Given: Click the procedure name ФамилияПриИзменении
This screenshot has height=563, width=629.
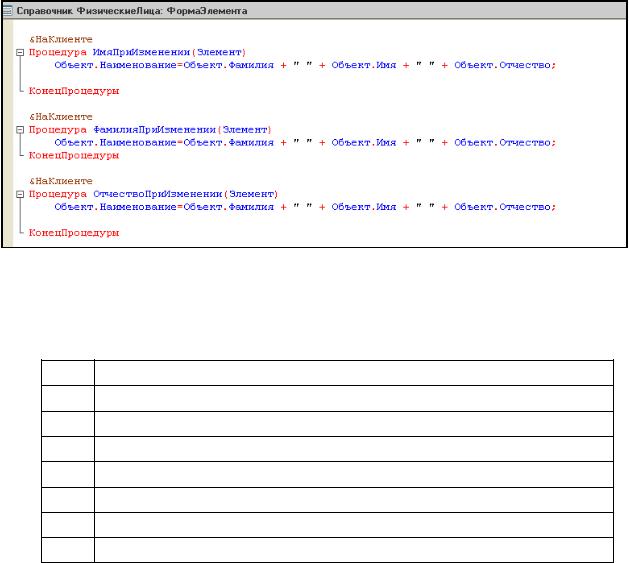Looking at the screenshot, I should coord(154,130).
